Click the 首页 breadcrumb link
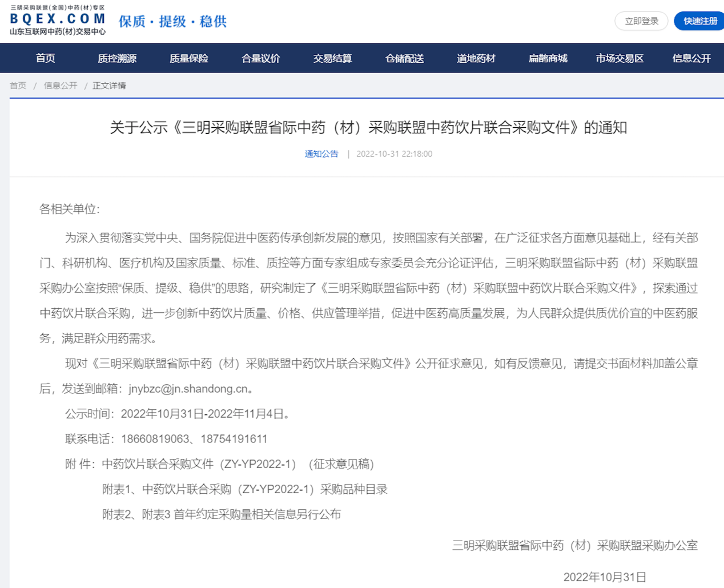This screenshot has height=588, width=724. pos(18,86)
